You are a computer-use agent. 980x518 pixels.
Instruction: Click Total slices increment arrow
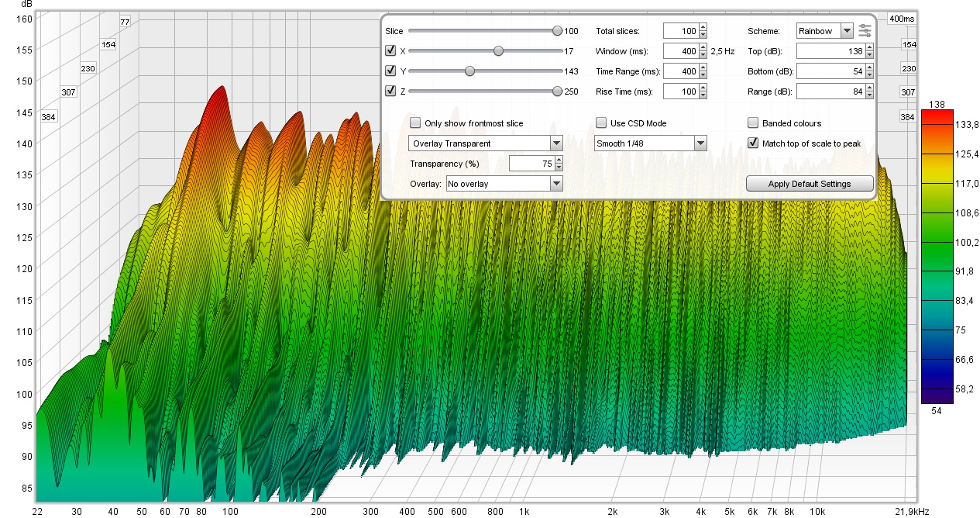coord(703,27)
